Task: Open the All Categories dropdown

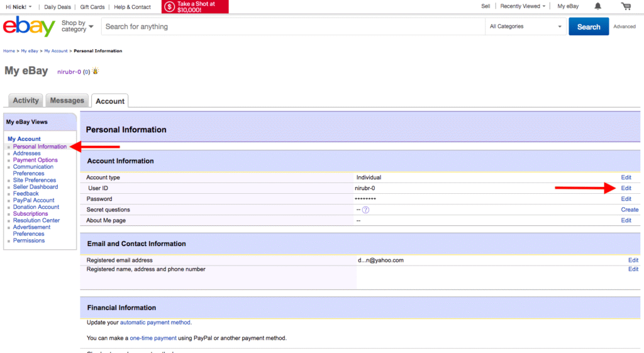Action: (525, 26)
